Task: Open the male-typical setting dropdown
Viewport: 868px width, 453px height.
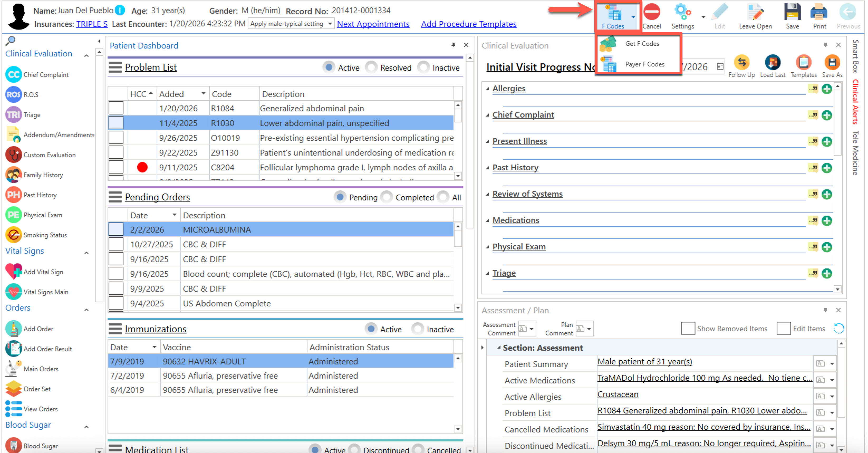Action: (330, 24)
